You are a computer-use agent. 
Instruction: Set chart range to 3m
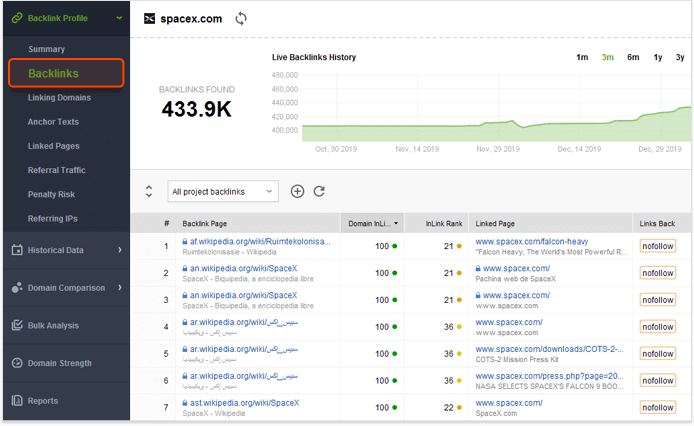click(608, 57)
